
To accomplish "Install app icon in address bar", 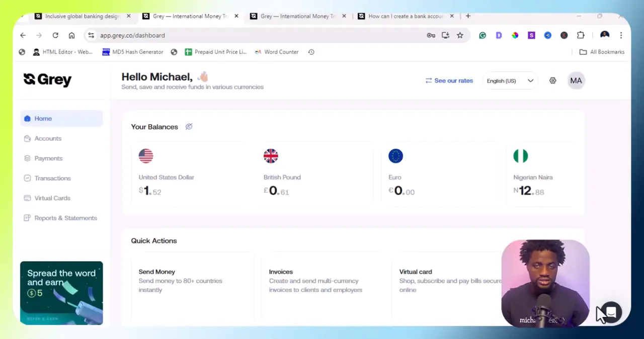I will [445, 35].
